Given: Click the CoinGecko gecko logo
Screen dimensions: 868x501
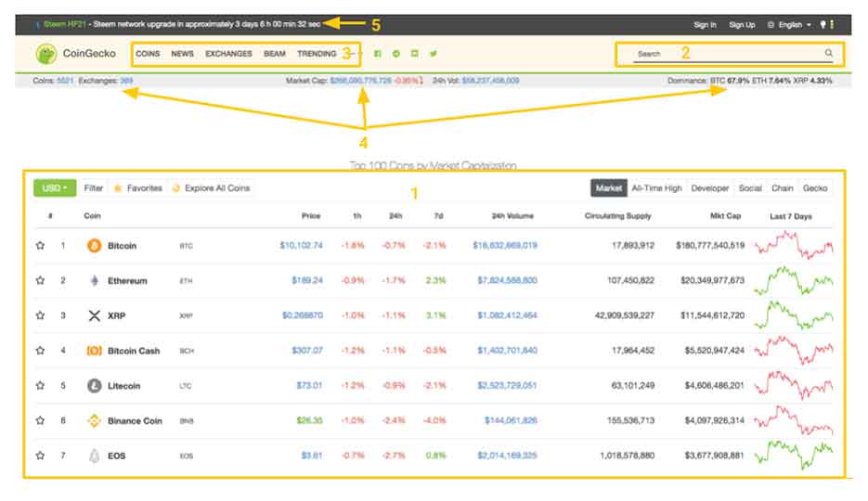Looking at the screenshot, I should [45, 54].
